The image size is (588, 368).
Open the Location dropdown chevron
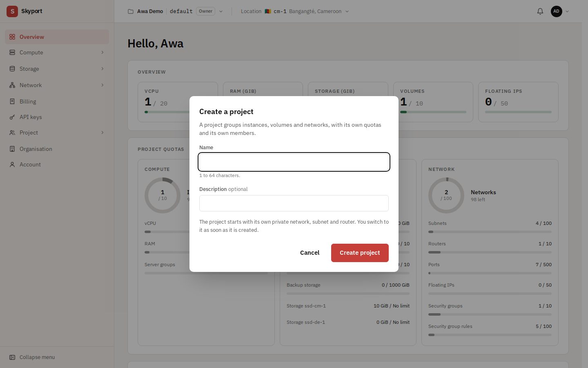pos(347,11)
